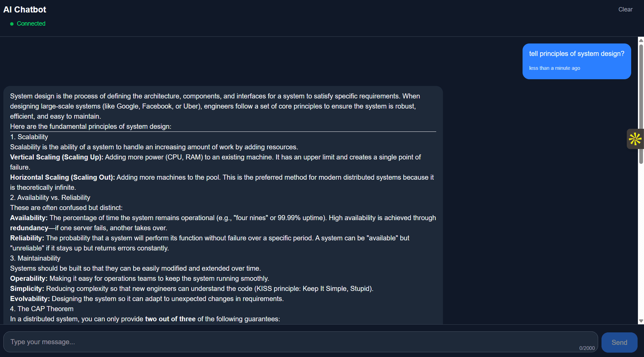The image size is (644, 357).
Task: Click the scrollbar up arrow
Action: [641, 40]
